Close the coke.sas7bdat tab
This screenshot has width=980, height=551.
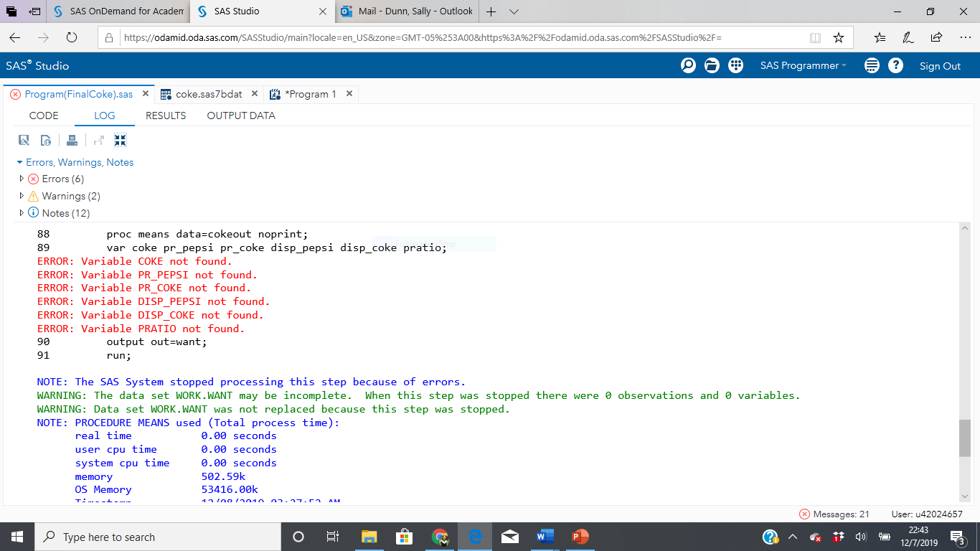tap(255, 94)
